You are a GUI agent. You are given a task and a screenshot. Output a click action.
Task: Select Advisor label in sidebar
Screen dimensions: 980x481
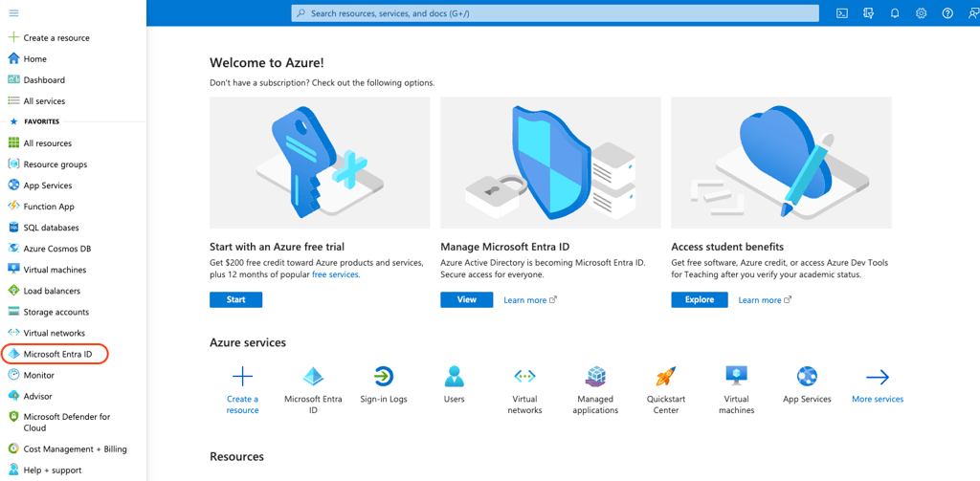[x=38, y=396]
